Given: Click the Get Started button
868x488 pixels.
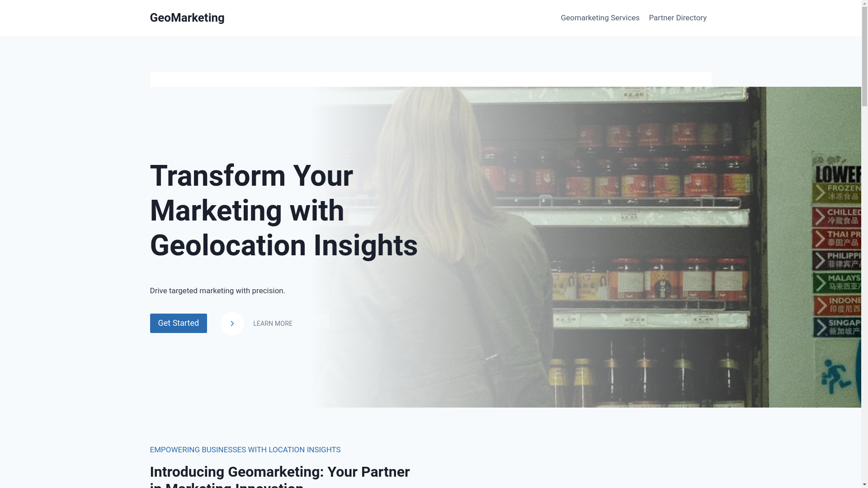Looking at the screenshot, I should [178, 323].
